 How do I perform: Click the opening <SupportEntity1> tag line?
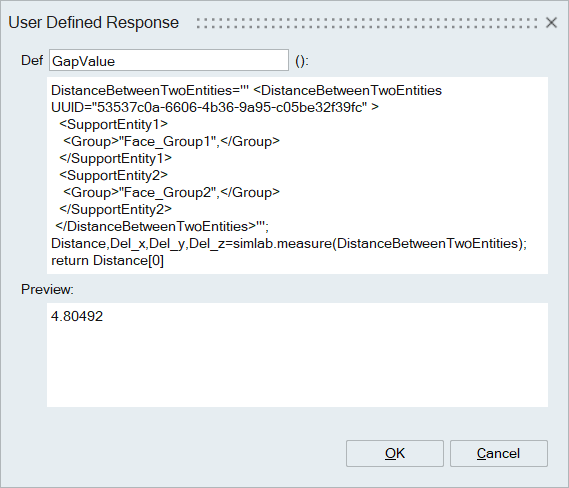click(x=113, y=124)
